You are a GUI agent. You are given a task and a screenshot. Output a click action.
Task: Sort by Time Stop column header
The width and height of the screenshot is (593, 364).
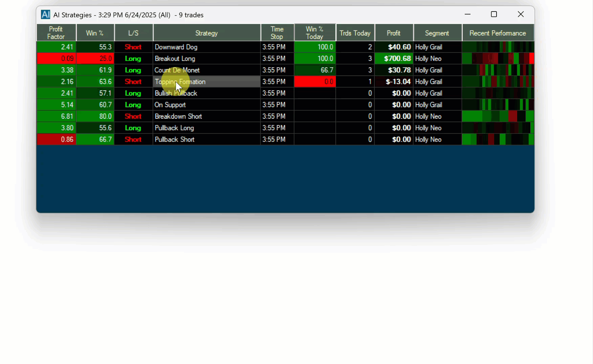(277, 33)
